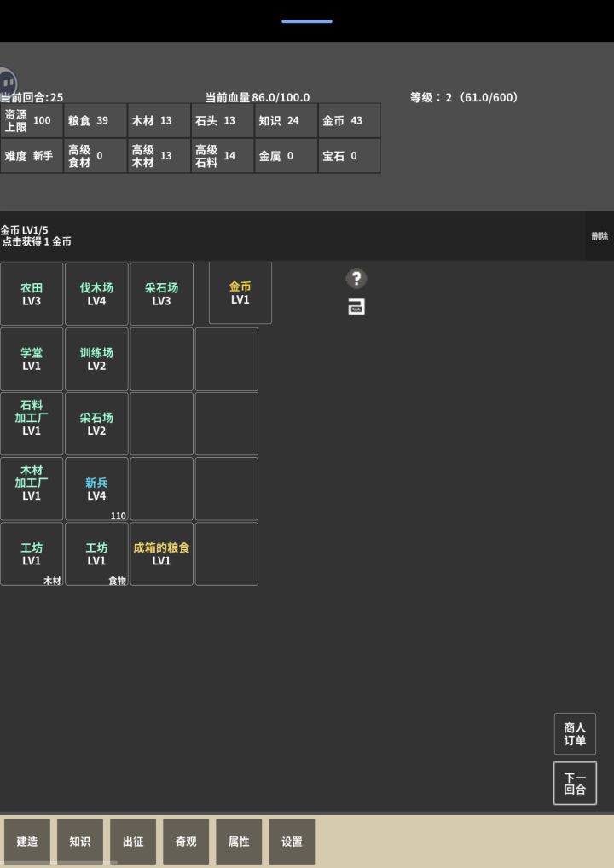
Task: Open the 出征 expedition tab
Action: click(133, 842)
